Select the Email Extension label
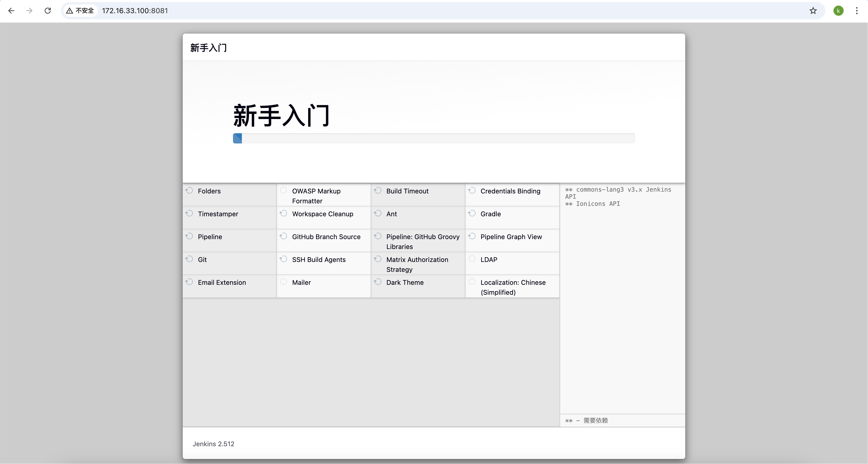This screenshot has height=464, width=868. [x=222, y=282]
